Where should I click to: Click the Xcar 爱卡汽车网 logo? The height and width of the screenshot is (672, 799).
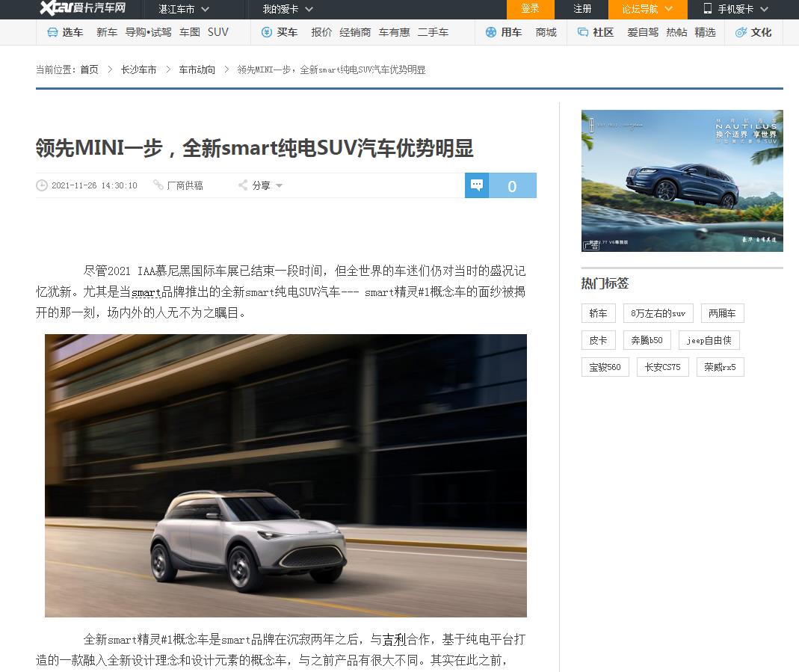coord(82,8)
